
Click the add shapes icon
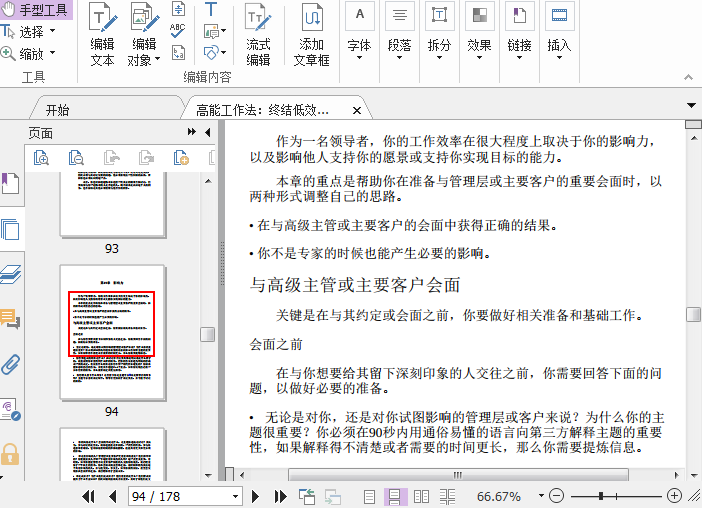point(211,53)
